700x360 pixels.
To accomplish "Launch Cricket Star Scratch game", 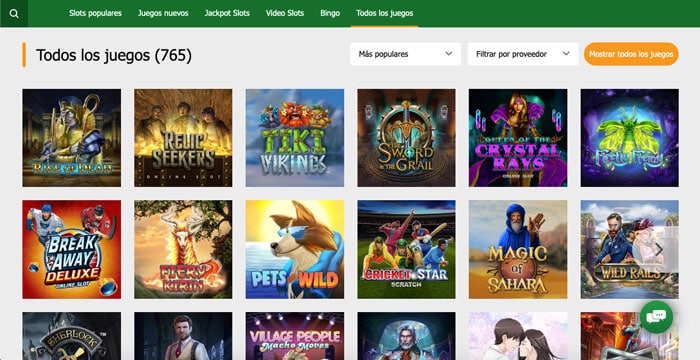I will tap(406, 249).
